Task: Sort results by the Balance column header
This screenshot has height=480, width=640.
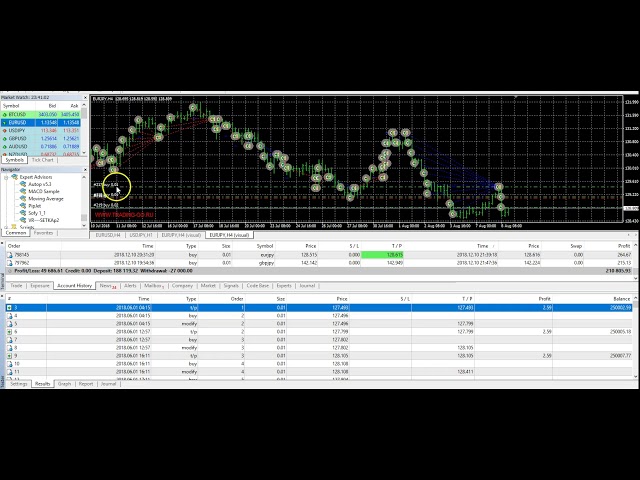Action: (x=623, y=298)
